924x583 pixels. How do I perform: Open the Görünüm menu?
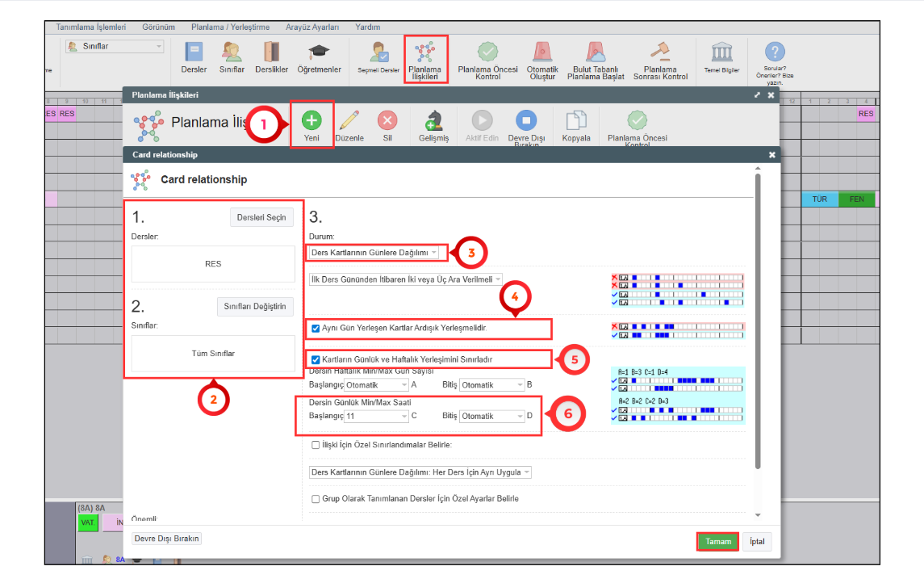[x=159, y=27]
